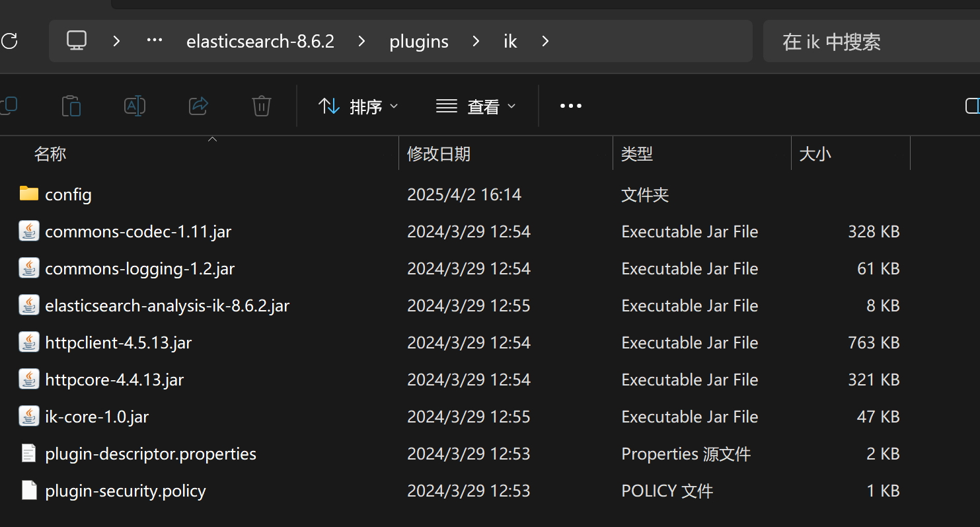
Task: Select commons-codec-1.11.jar file name
Action: tap(138, 231)
